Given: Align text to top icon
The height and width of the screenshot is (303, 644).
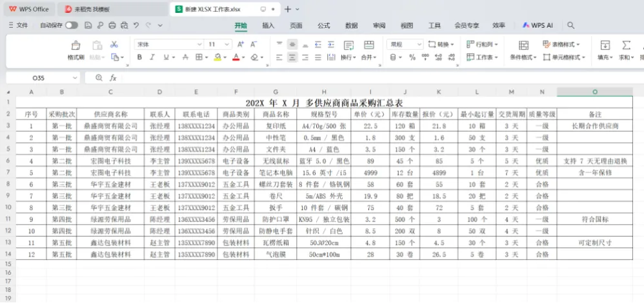Looking at the screenshot, I should click(279, 45).
